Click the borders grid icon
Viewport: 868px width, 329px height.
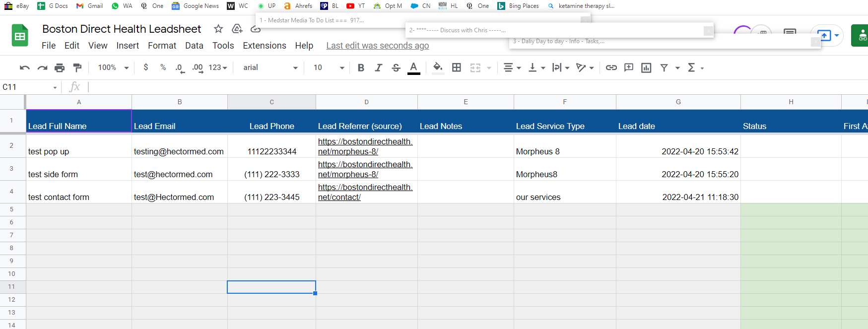pyautogui.click(x=457, y=67)
